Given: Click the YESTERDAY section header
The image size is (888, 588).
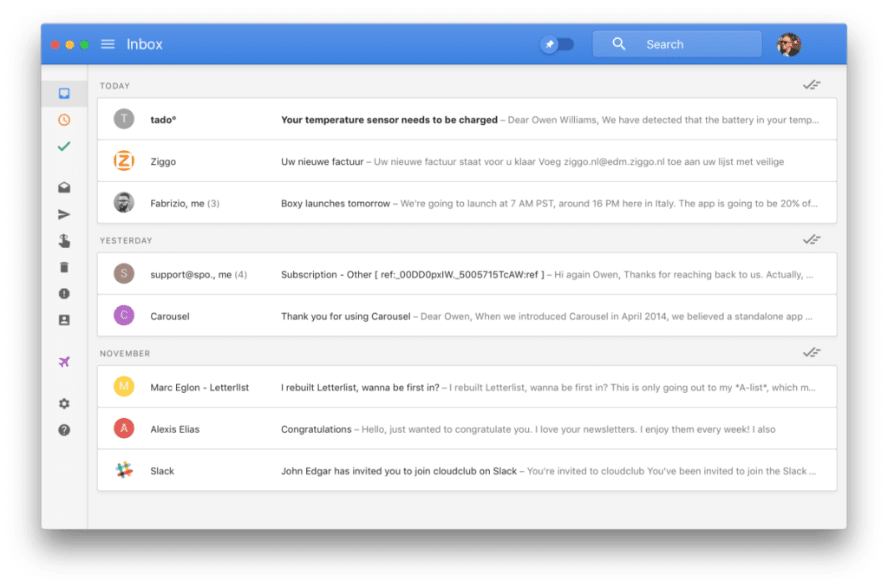Looking at the screenshot, I should [126, 241].
